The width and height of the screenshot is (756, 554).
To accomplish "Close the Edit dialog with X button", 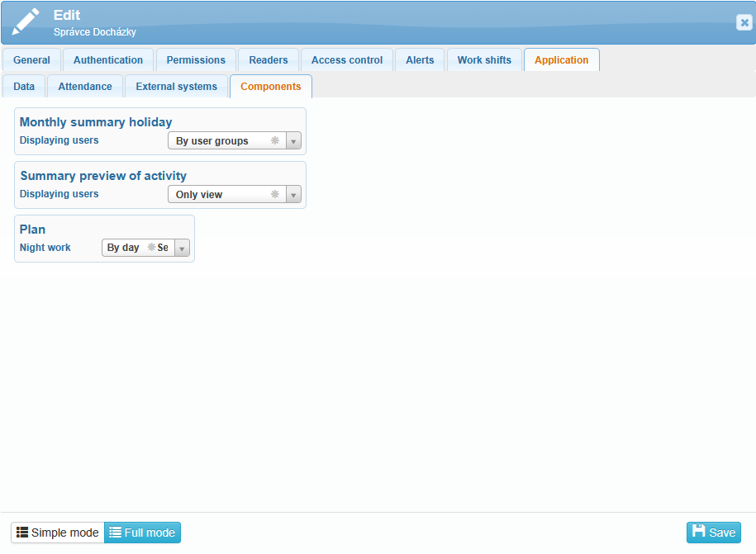I will [x=744, y=22].
